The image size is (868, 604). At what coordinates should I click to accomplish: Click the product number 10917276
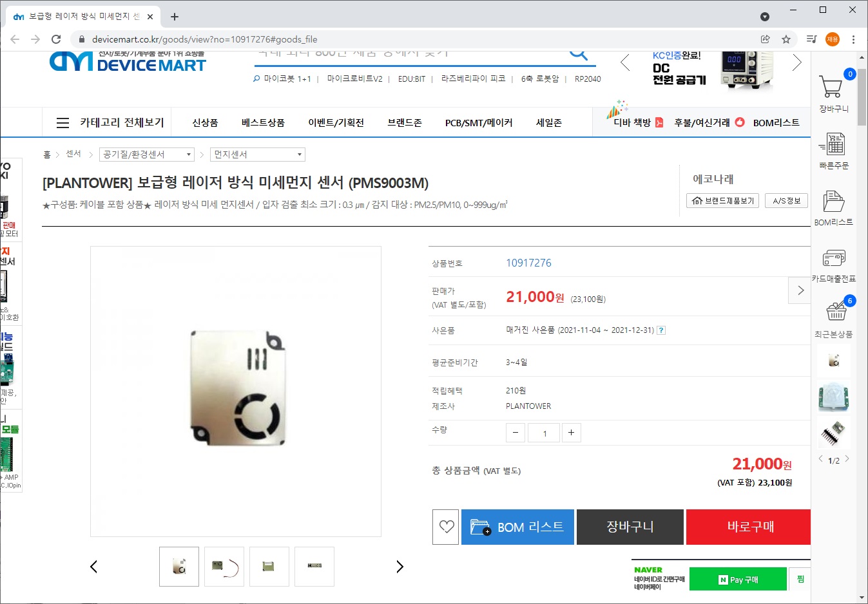[x=528, y=263]
